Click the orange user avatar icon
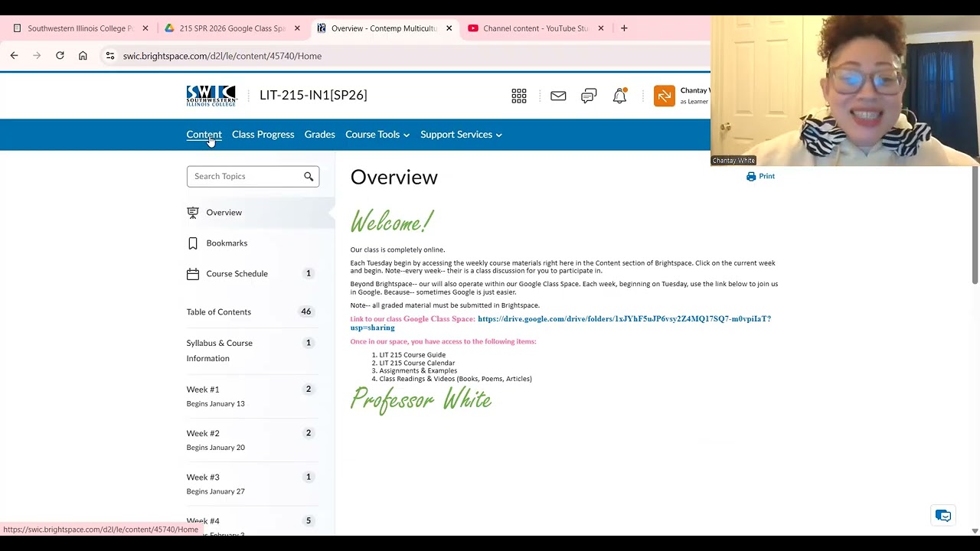Screen dimensions: 980x551 [x=665, y=96]
